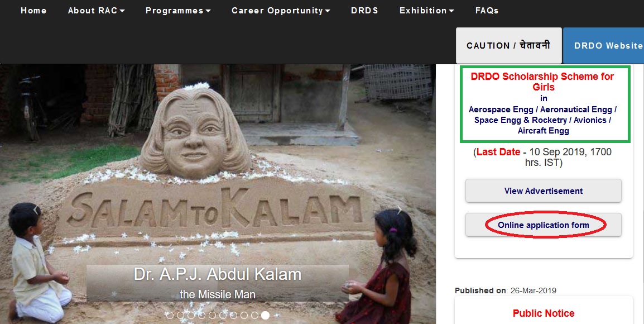
Task: Click the View Advertisement button
Action: pos(544,191)
